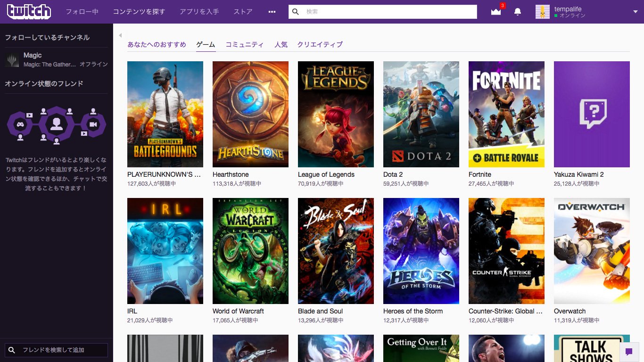Image resolution: width=644 pixels, height=362 pixels.
Task: Click the Overwatch box art thumbnail
Action: tap(592, 251)
